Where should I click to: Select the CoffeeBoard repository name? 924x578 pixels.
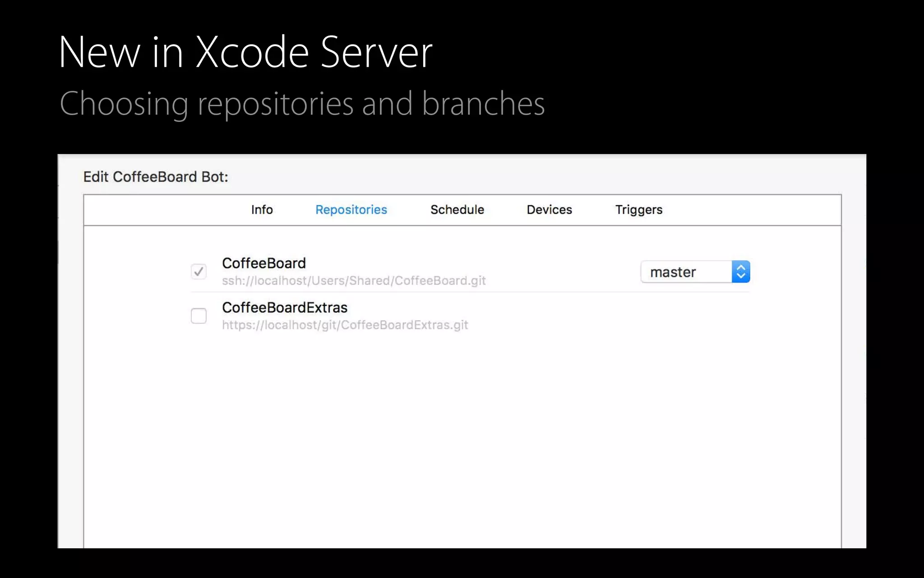263,263
